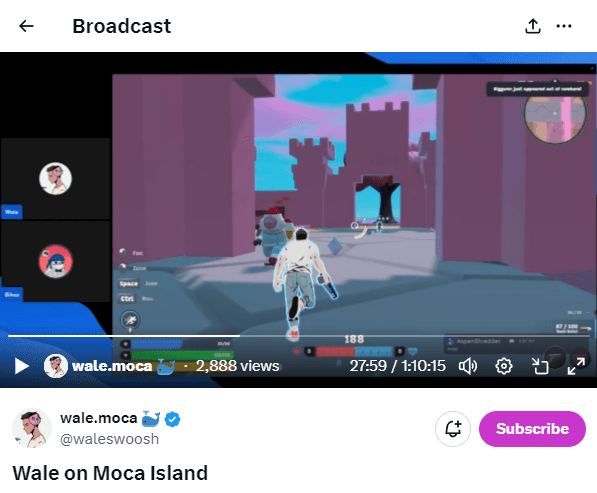Click the small avatar in the player bar
Image resolution: width=597 pixels, height=493 pixels.
pyautogui.click(x=56, y=366)
